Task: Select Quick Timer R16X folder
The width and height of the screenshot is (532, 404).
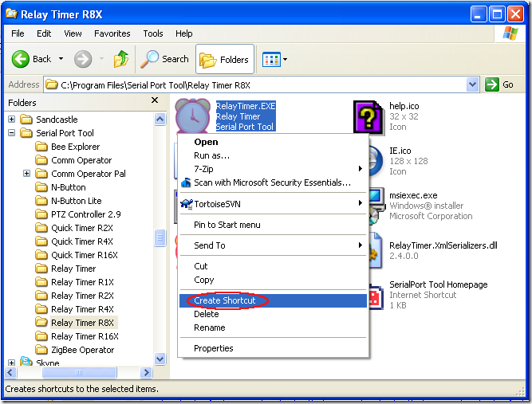Action: pos(85,255)
